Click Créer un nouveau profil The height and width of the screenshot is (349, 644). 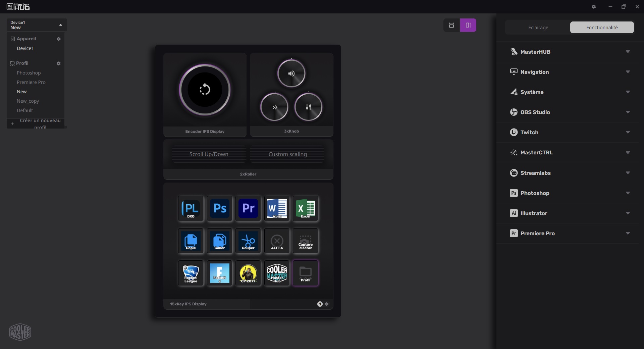click(x=40, y=123)
